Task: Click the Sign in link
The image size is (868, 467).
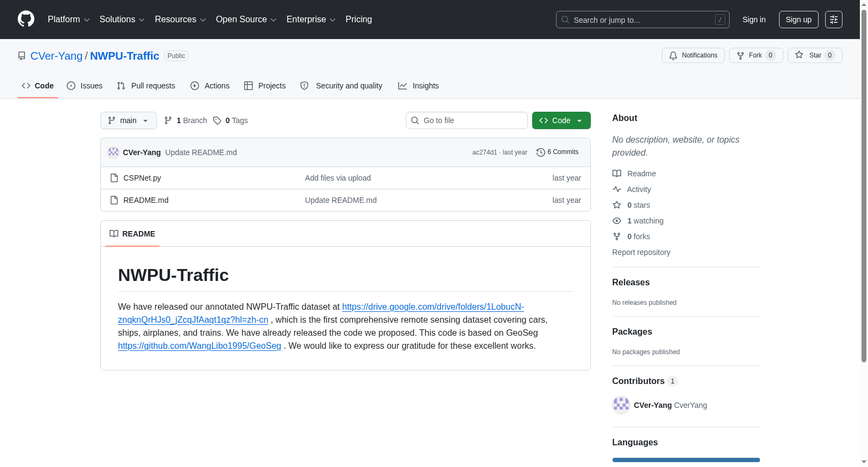Action: tap(754, 20)
